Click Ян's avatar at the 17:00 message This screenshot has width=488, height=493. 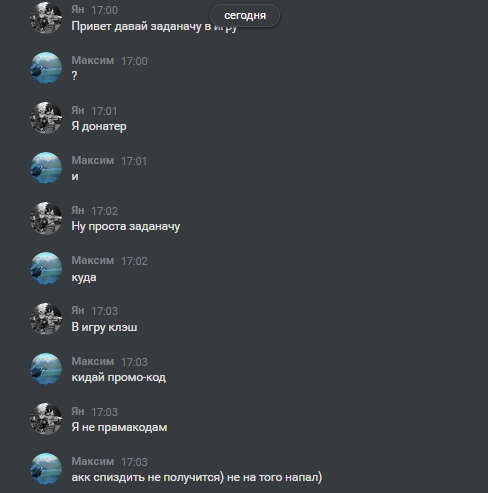tap(46, 18)
